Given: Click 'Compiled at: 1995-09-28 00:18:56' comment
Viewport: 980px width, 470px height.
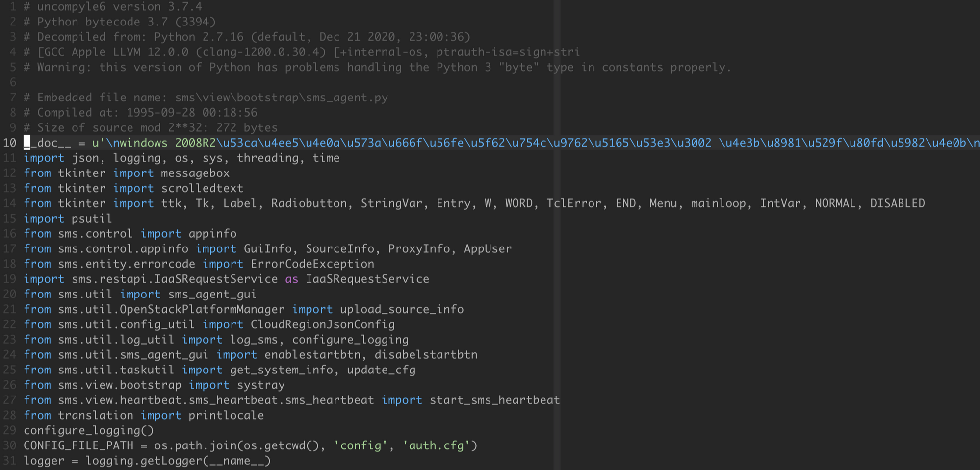Looking at the screenshot, I should point(147,113).
